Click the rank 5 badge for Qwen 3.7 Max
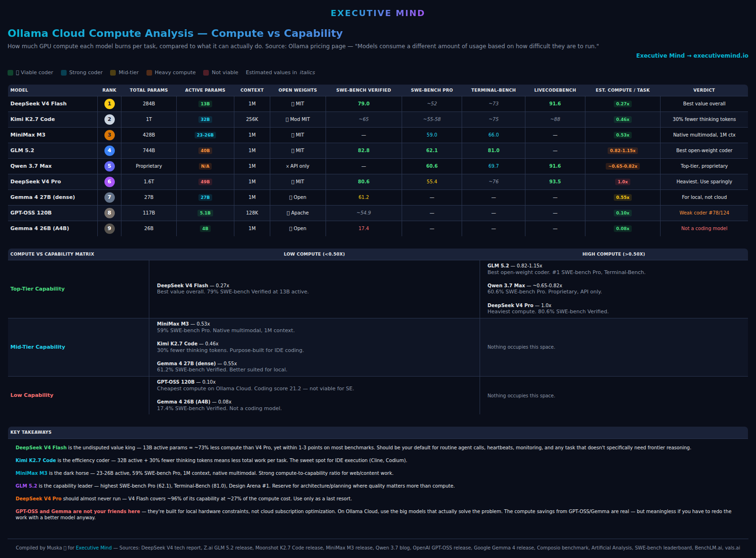Viewport: 756px width, 558px height. click(109, 166)
